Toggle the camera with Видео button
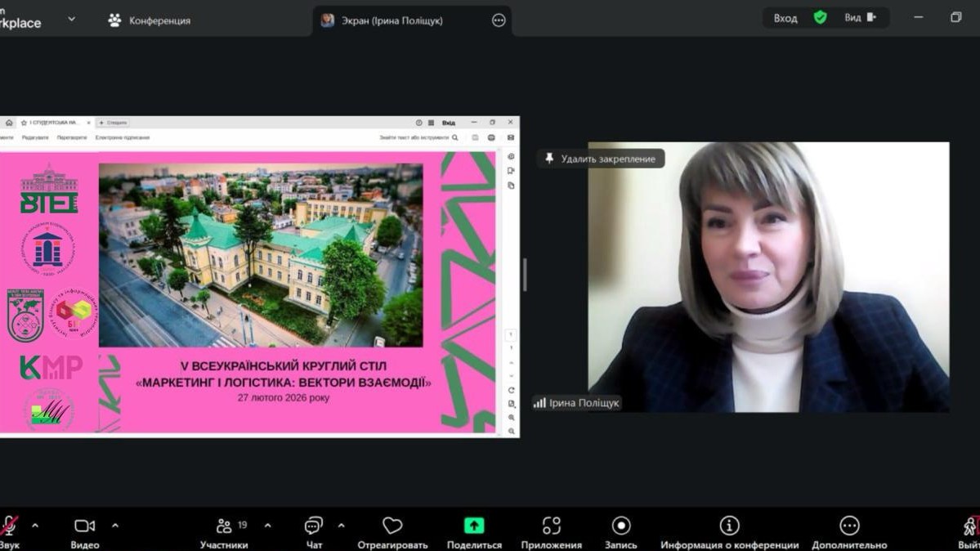Image resolution: width=980 pixels, height=551 pixels. coord(84,526)
